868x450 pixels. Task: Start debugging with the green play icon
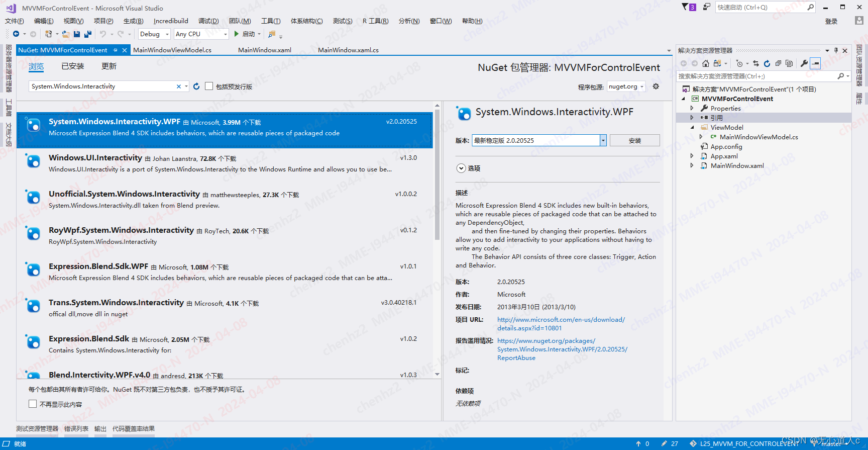click(237, 34)
